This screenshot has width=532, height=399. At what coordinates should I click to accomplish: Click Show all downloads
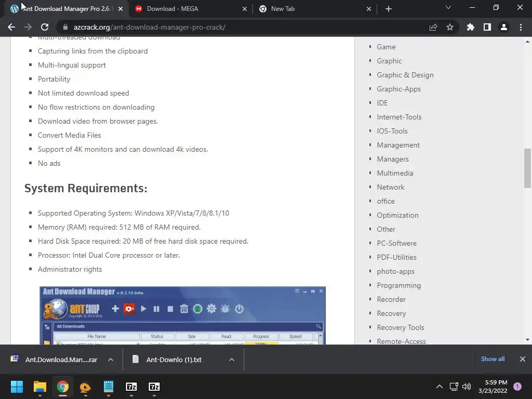click(x=493, y=359)
